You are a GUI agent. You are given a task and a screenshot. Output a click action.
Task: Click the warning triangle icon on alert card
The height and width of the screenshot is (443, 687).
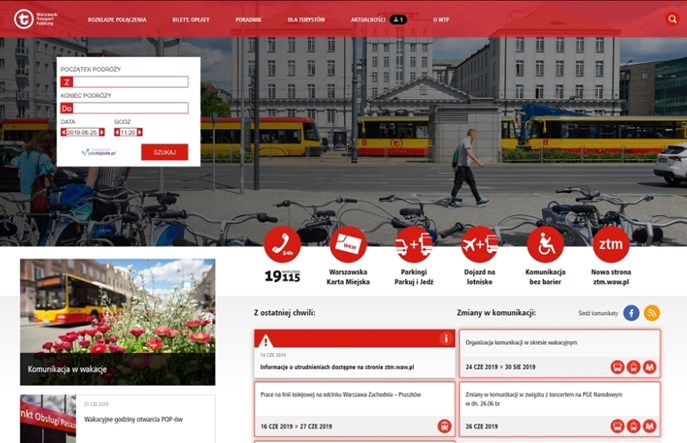coord(265,340)
